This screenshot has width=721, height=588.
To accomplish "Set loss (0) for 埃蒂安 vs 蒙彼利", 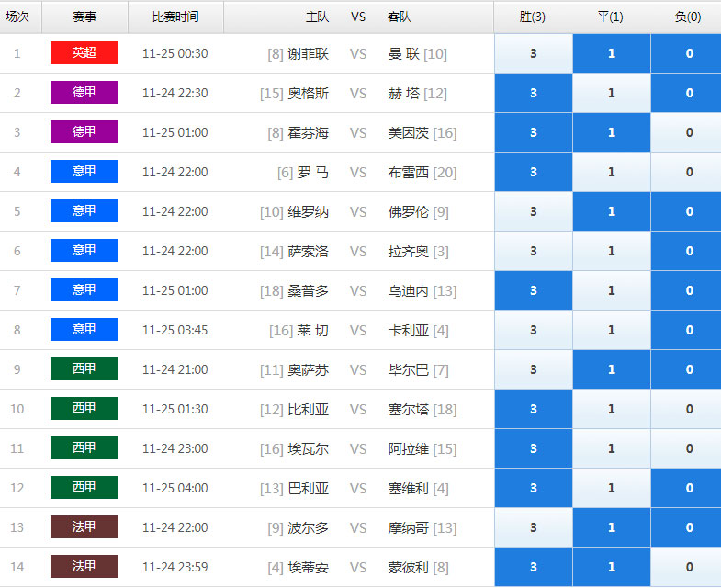I will (686, 567).
